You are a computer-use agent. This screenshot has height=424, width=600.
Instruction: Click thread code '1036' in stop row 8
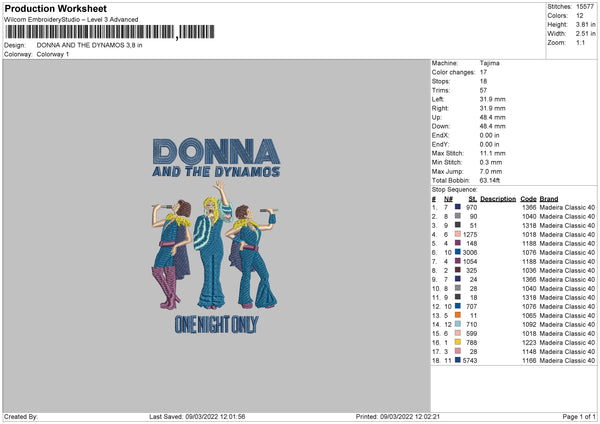pyautogui.click(x=529, y=271)
